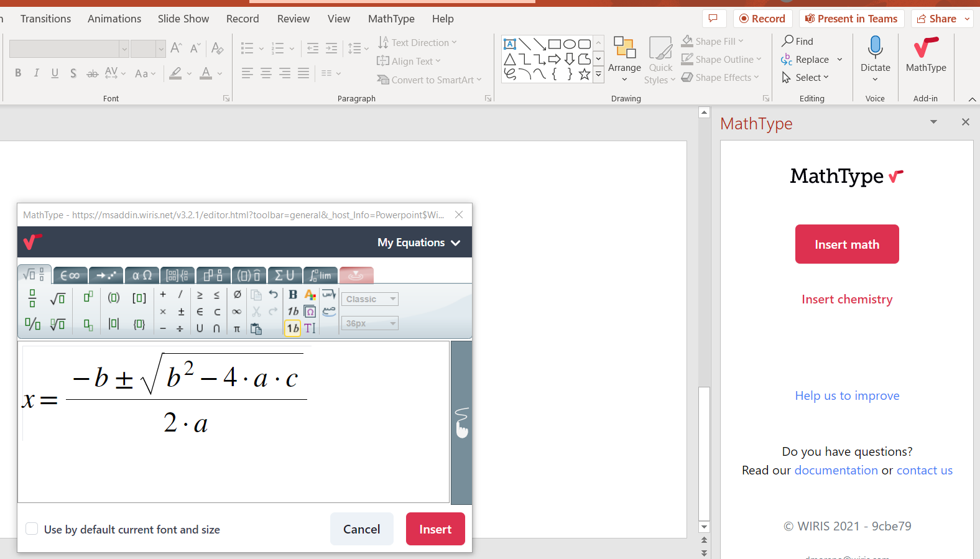980x559 pixels.
Task: Enable 'Use by default current font and size'
Action: tap(32, 529)
